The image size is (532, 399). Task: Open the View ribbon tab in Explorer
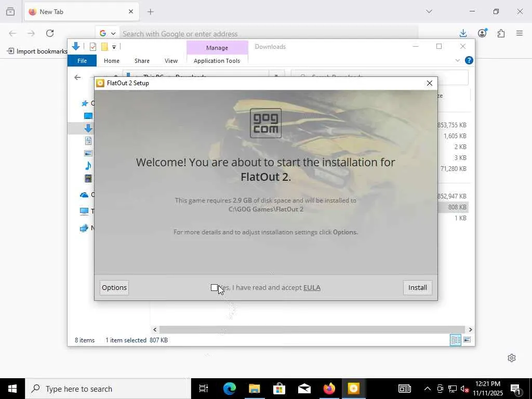pyautogui.click(x=171, y=61)
